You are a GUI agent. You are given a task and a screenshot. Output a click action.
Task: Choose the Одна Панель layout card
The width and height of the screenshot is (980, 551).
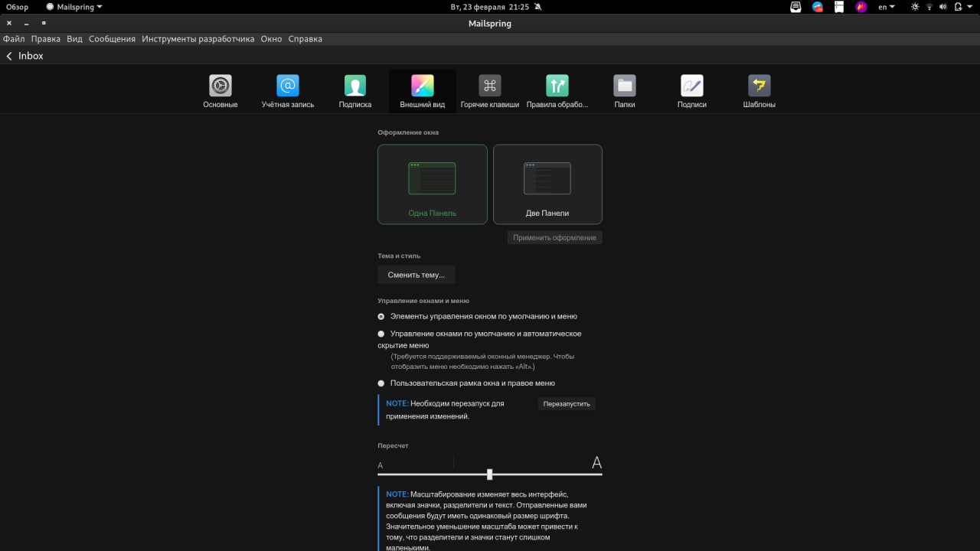(x=433, y=184)
